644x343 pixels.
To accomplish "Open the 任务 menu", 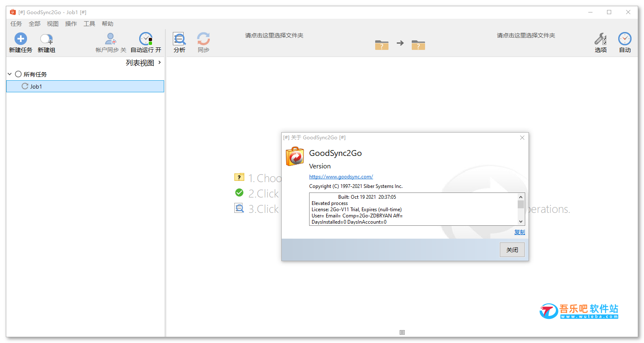I will click(x=16, y=24).
